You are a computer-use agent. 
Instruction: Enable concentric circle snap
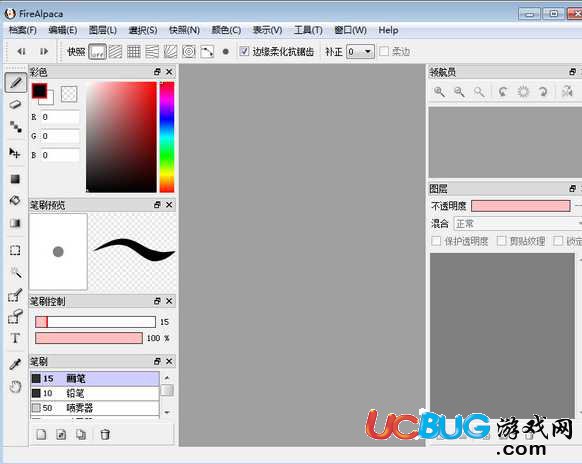click(x=189, y=52)
